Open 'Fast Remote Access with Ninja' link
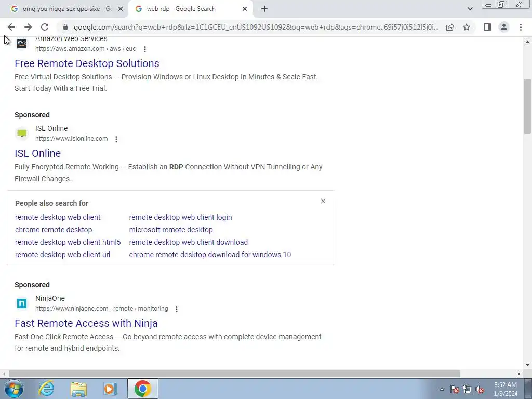Screen dimensions: 532x399 [x=86, y=323]
